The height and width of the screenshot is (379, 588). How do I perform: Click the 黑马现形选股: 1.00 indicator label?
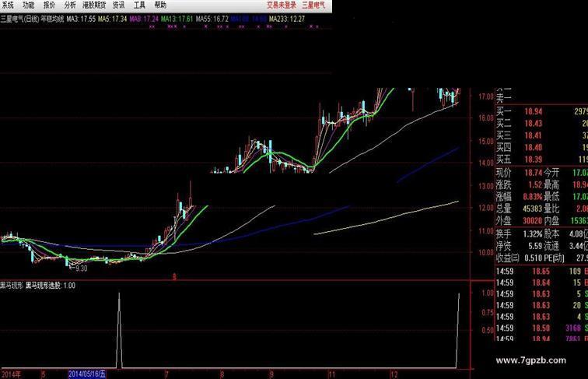click(51, 286)
